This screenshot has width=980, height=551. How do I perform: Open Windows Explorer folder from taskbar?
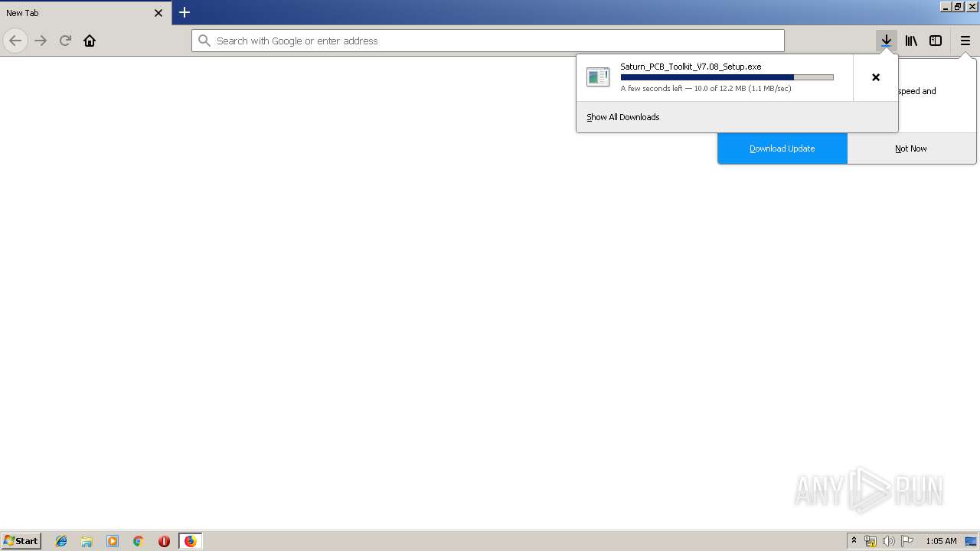click(87, 541)
